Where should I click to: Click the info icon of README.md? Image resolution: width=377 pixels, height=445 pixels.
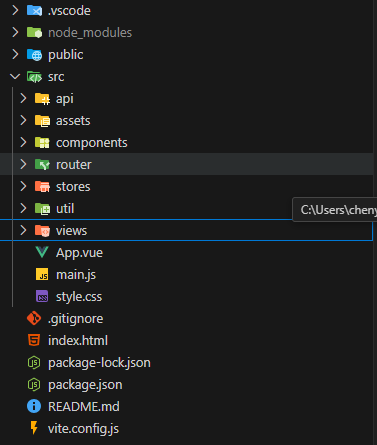tap(34, 406)
